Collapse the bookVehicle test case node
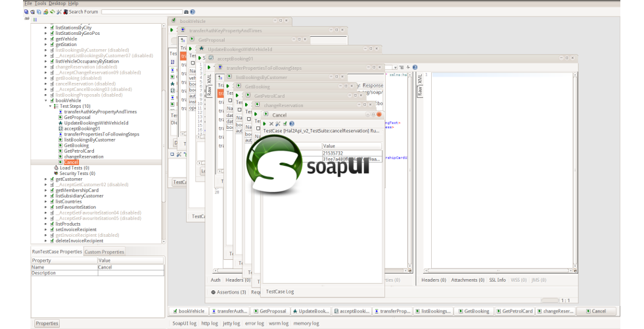The height and width of the screenshot is (329, 644). click(x=45, y=101)
